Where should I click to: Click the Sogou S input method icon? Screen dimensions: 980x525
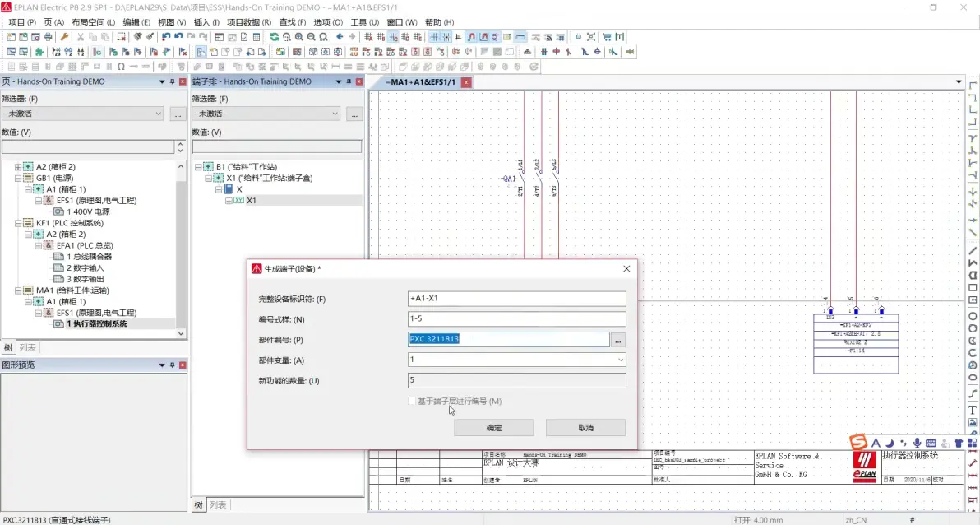pos(858,442)
